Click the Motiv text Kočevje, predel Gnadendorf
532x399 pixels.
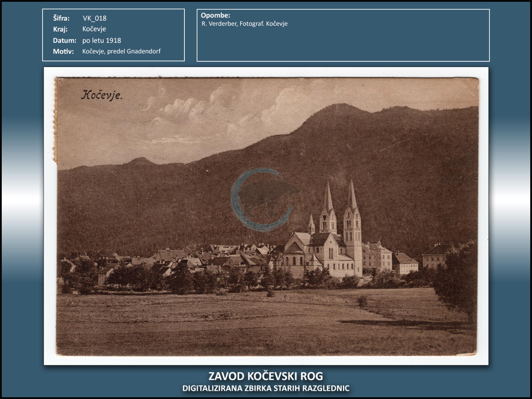click(121, 51)
